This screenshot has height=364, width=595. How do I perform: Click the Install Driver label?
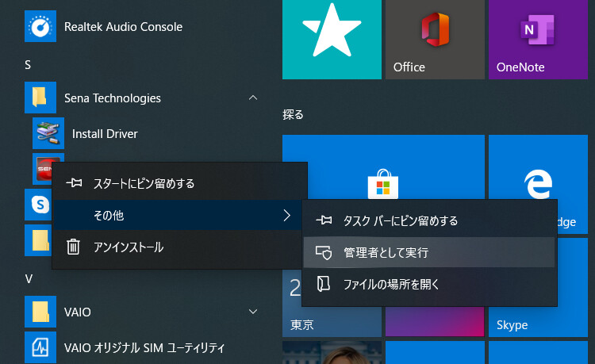click(105, 134)
